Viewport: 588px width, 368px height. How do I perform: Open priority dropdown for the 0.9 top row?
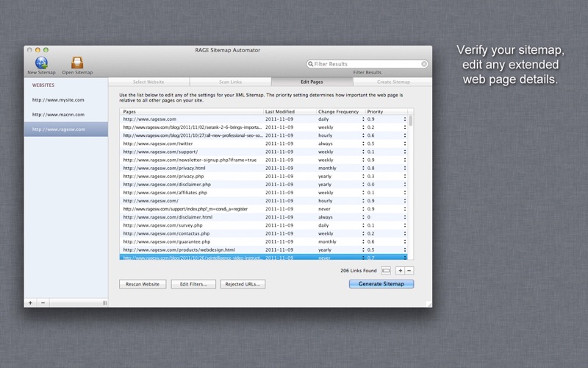click(x=405, y=119)
